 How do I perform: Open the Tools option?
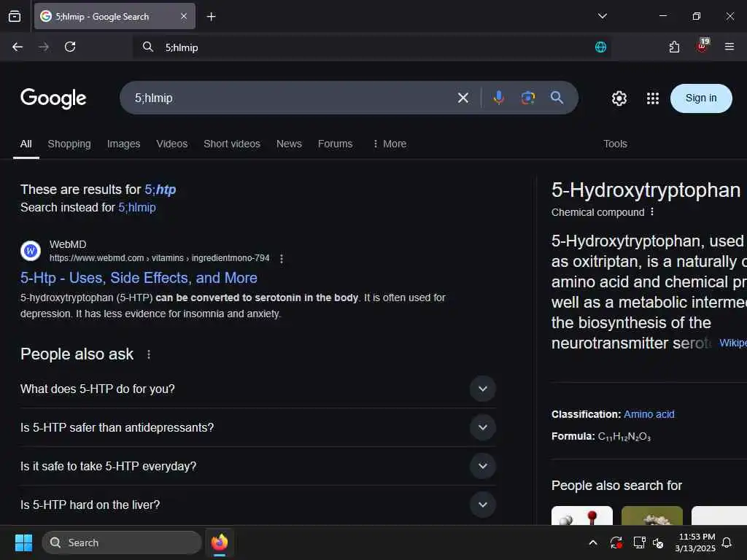615,144
